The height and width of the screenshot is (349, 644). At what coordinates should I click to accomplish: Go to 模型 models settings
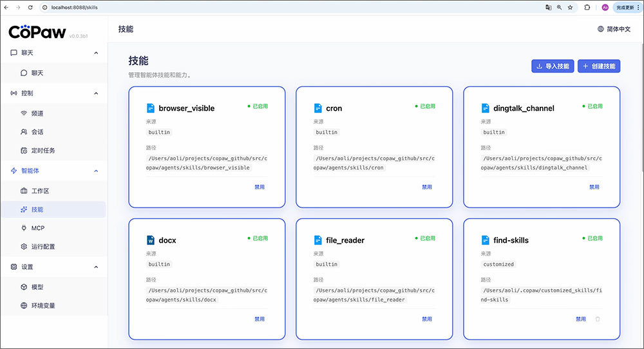(x=53, y=287)
